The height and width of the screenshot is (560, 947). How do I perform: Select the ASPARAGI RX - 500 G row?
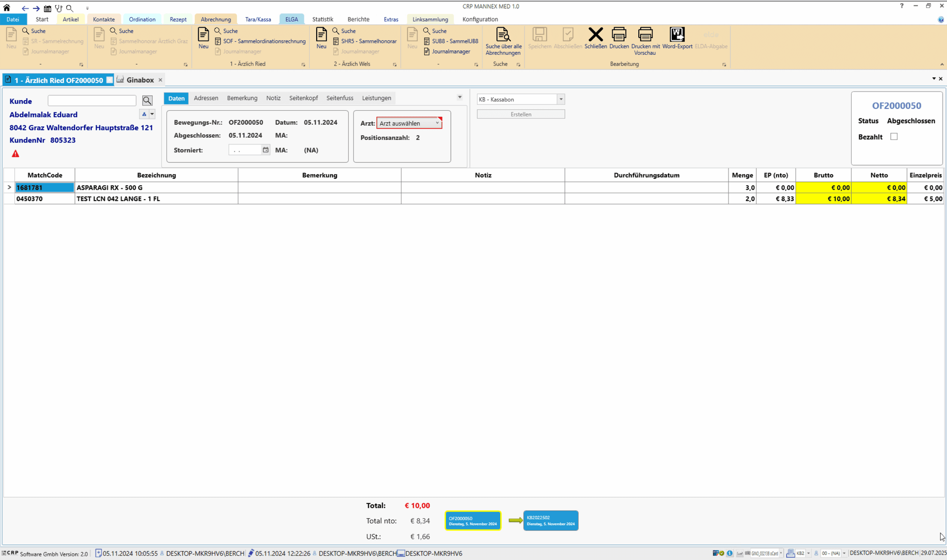pyautogui.click(x=473, y=187)
